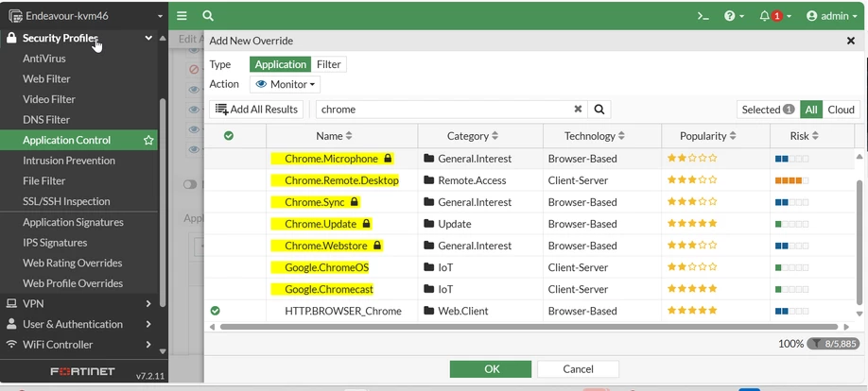Sort by Name column
The image size is (868, 391).
point(334,136)
